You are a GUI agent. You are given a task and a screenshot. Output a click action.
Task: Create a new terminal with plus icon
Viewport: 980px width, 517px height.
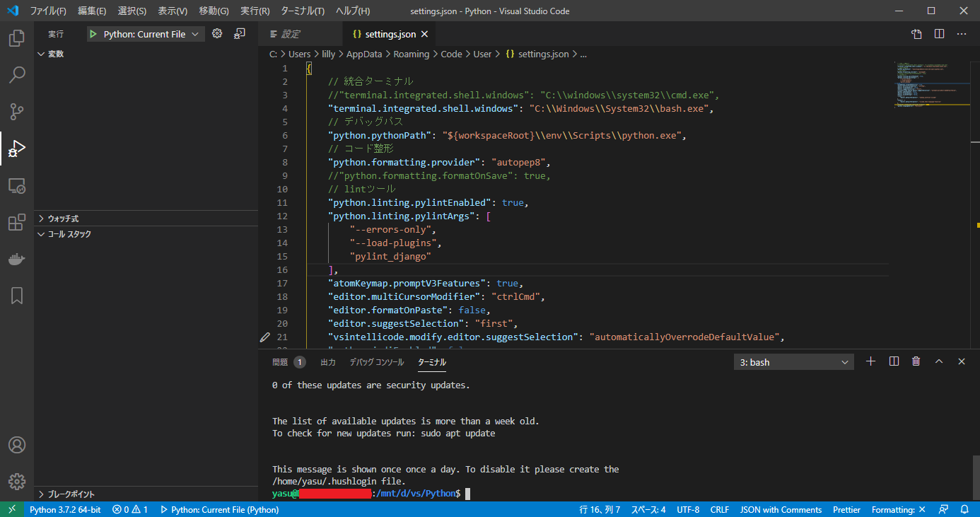[x=870, y=361]
